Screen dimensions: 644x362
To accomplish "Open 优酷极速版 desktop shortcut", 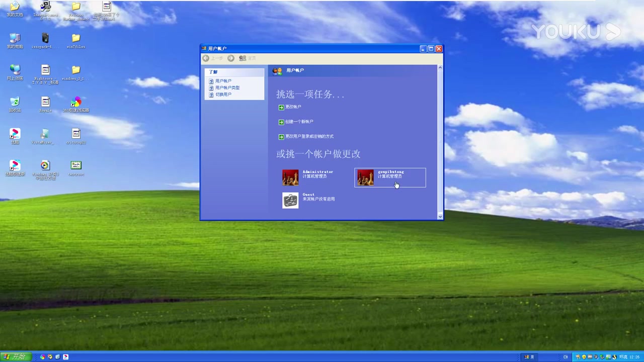I will point(15,168).
